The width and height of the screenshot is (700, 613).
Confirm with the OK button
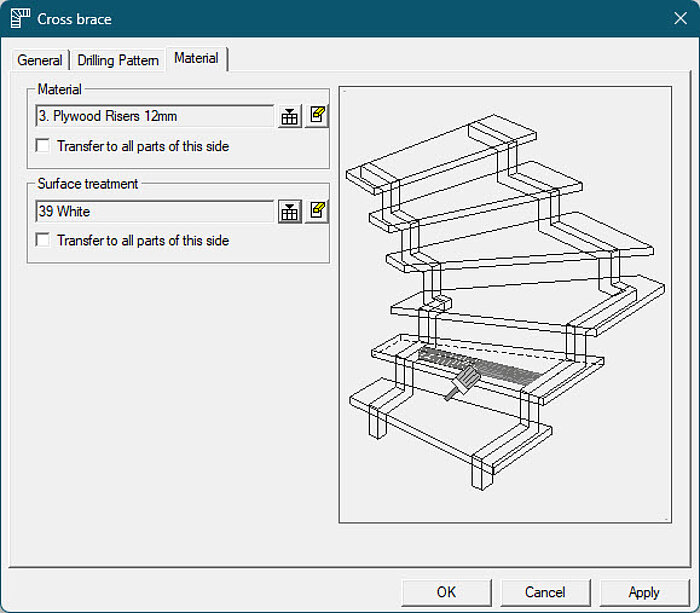446,592
